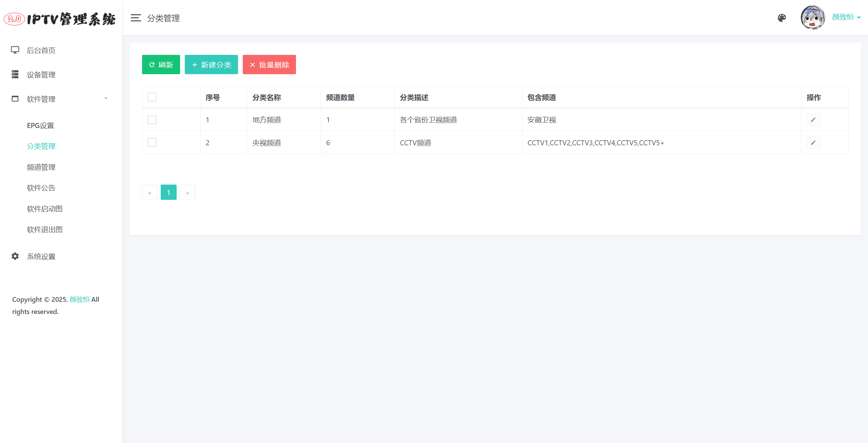Click the theme palette icon in the header
Image resolution: width=868 pixels, height=443 pixels.
[x=782, y=18]
